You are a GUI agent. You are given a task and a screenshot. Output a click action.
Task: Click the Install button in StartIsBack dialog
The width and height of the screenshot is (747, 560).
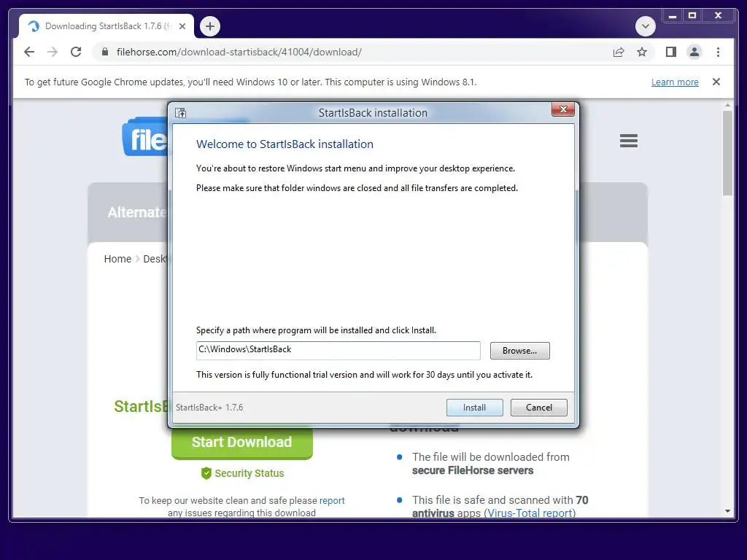(474, 408)
